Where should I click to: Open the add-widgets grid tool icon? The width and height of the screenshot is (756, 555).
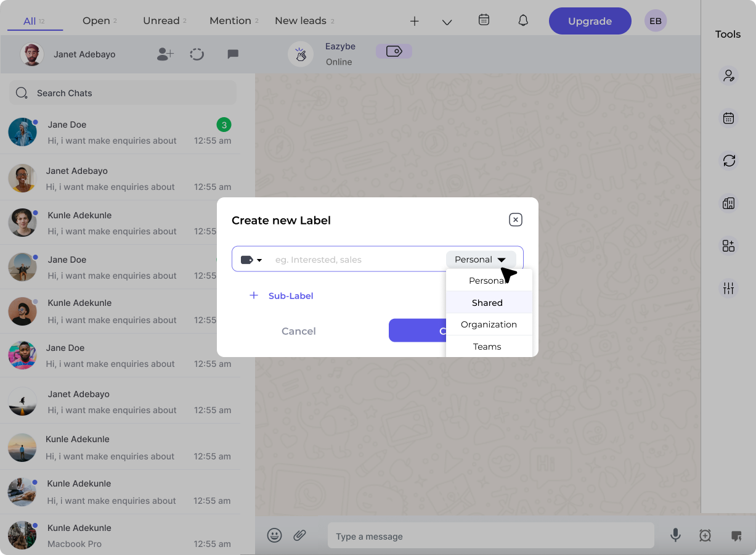coord(729,246)
